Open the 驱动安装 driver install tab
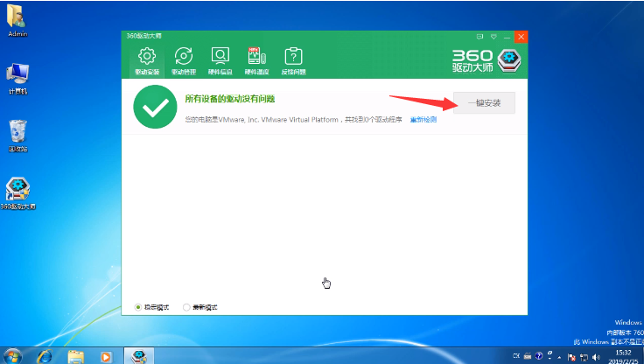 pyautogui.click(x=146, y=60)
